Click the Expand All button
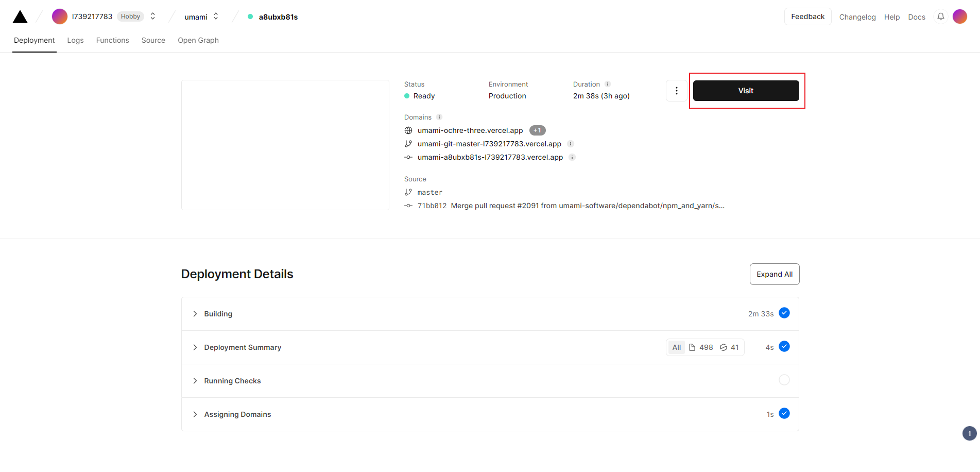Viewport: 980px width, 472px height. pyautogui.click(x=775, y=274)
